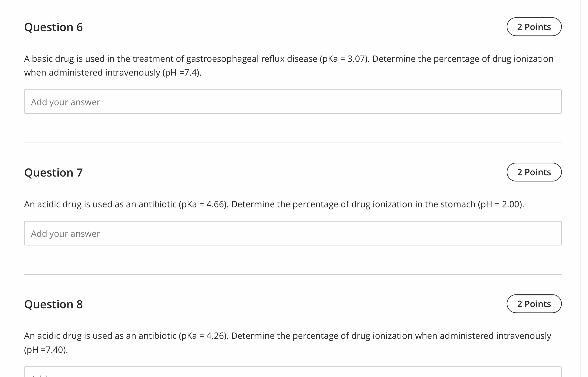This screenshot has height=377, width=588.
Task: Select the Question 6 heading
Action: (54, 27)
